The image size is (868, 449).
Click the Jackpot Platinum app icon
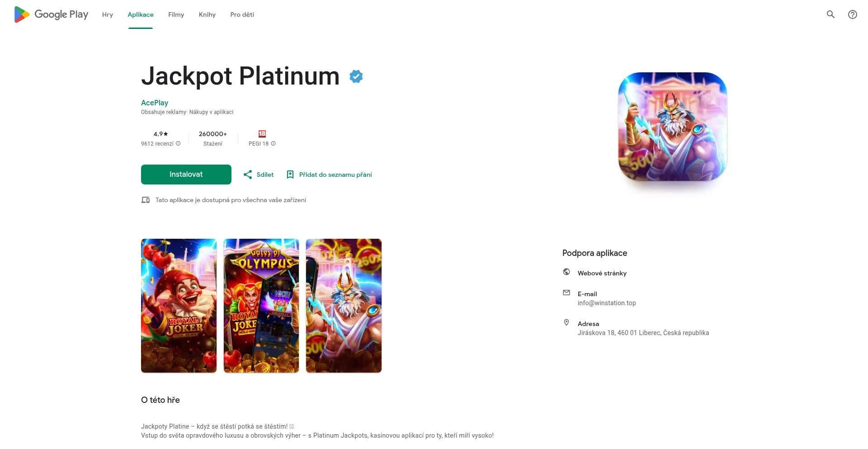coord(672,127)
